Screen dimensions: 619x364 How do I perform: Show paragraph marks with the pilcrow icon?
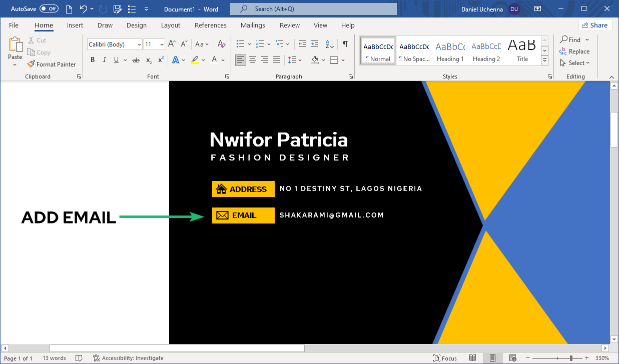click(345, 44)
